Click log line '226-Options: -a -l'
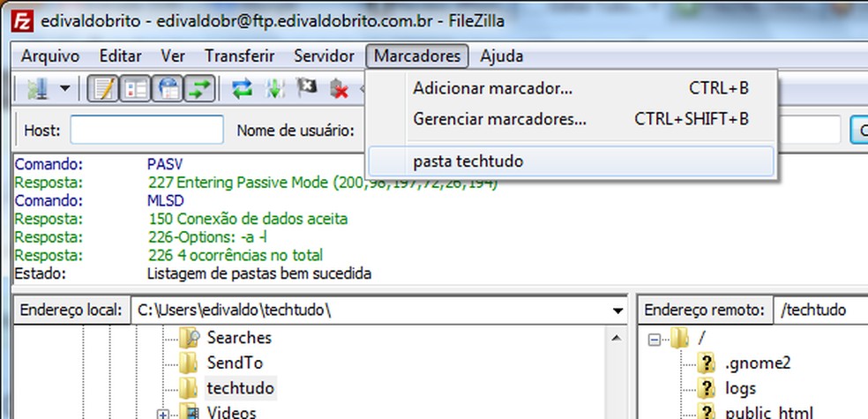The height and width of the screenshot is (419, 868). pos(207,237)
